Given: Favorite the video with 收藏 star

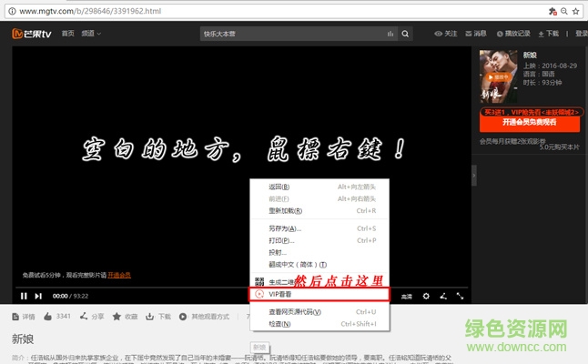Looking at the screenshot, I should (125, 317).
